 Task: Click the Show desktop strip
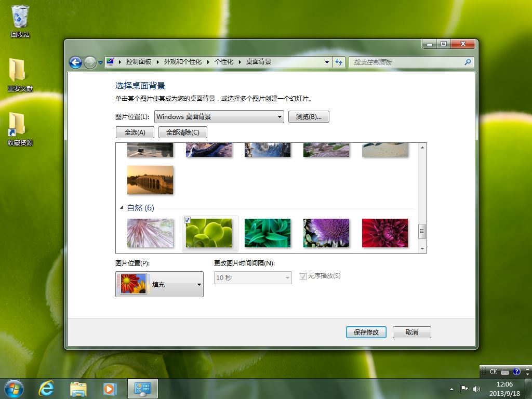[528, 389]
